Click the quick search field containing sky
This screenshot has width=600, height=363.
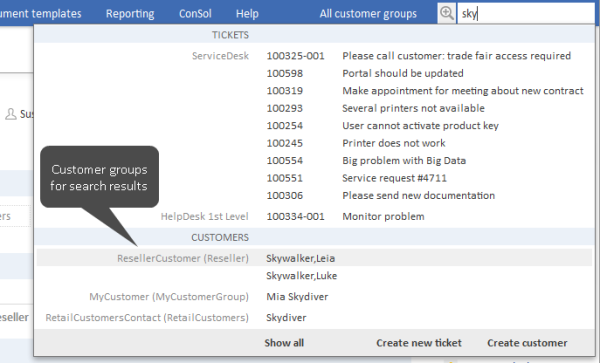tap(526, 14)
